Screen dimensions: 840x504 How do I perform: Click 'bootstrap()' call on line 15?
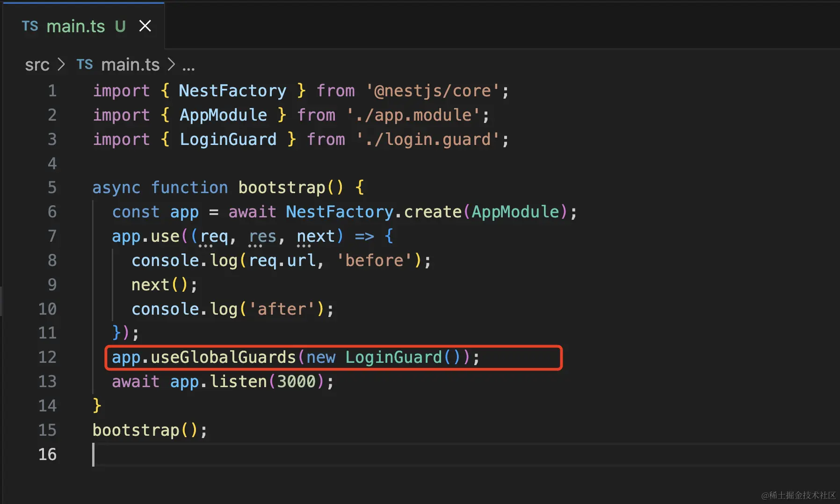tap(145, 430)
